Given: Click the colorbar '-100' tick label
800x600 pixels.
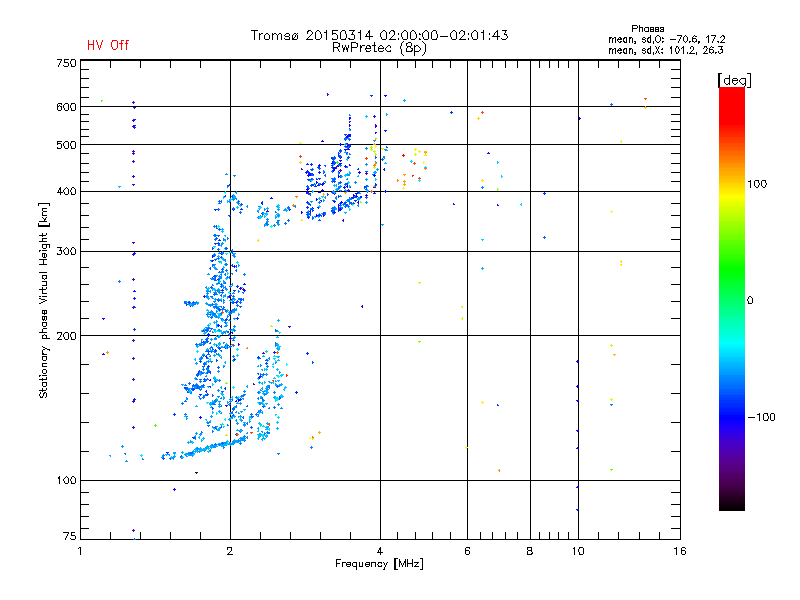Looking at the screenshot, I should [761, 417].
